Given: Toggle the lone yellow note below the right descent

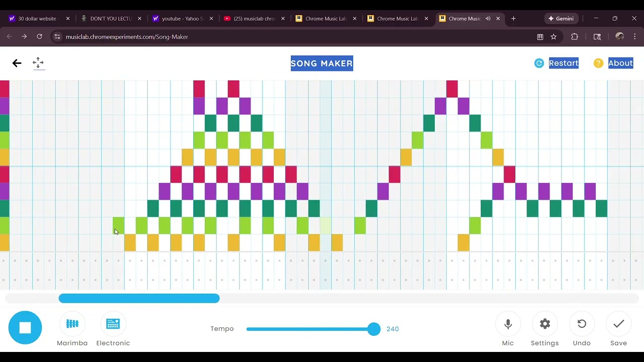Looking at the screenshot, I should (x=463, y=242).
